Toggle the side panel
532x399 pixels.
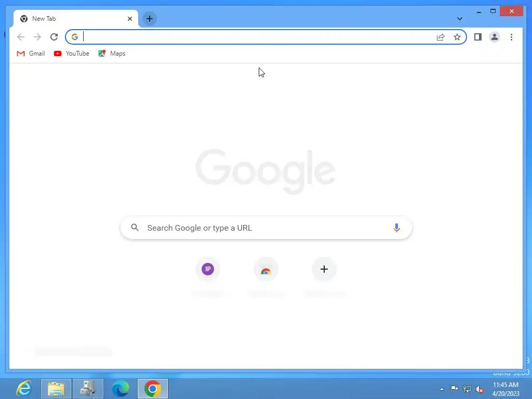478,37
